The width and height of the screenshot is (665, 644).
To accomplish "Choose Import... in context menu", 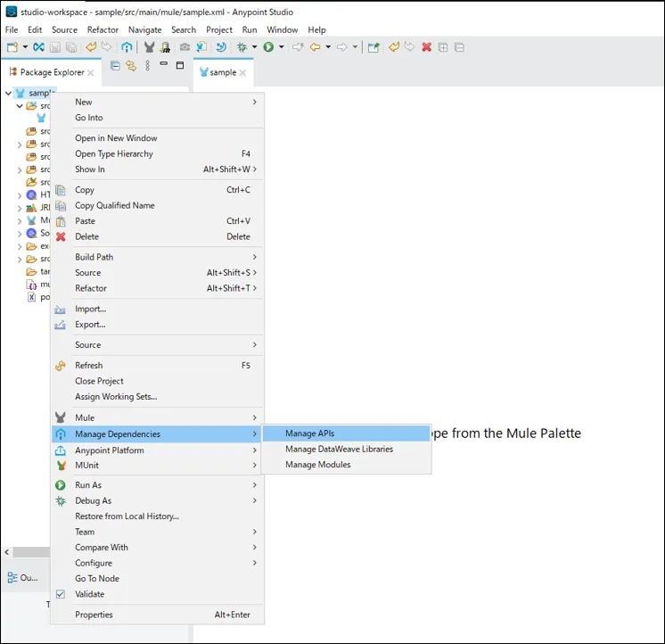I will pyautogui.click(x=158, y=309).
